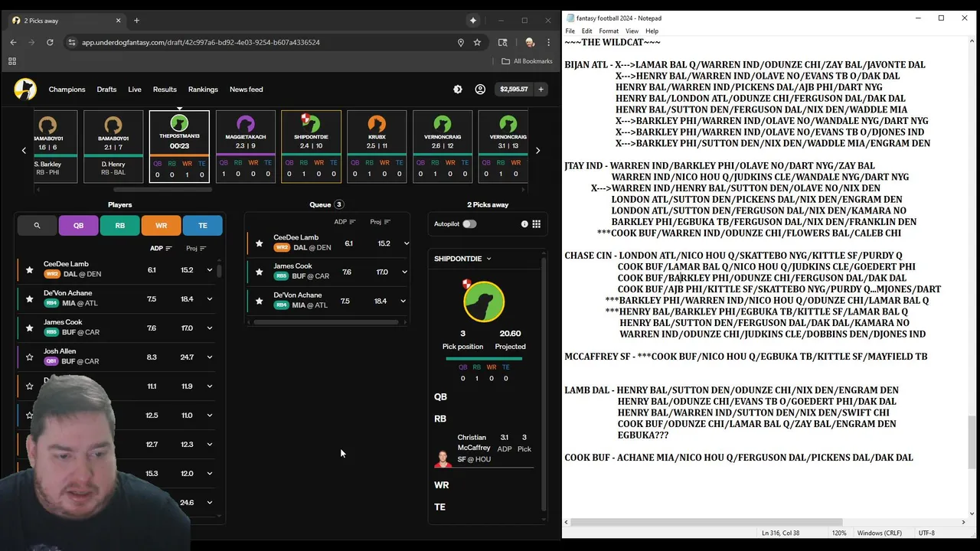Expand De'Von Achane row in Queue
Viewport: 980px width, 551px height.
click(x=404, y=302)
